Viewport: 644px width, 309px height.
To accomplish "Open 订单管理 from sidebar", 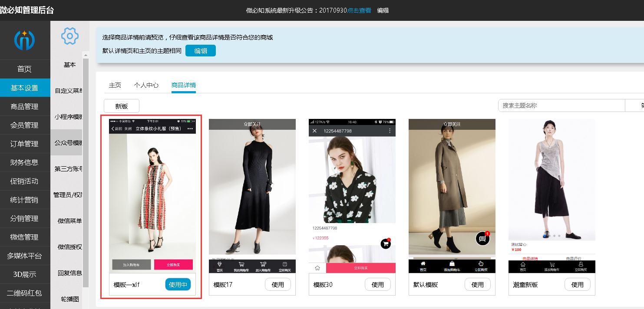I will [x=25, y=144].
